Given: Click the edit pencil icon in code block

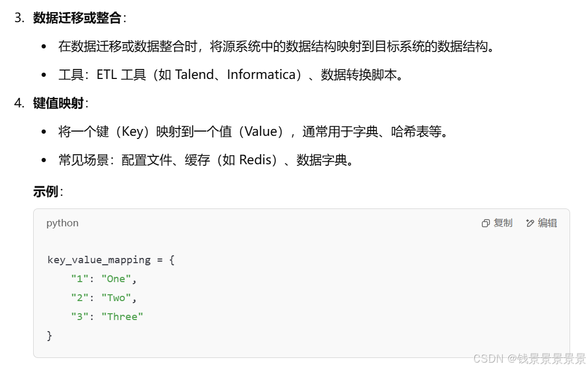Looking at the screenshot, I should point(530,223).
